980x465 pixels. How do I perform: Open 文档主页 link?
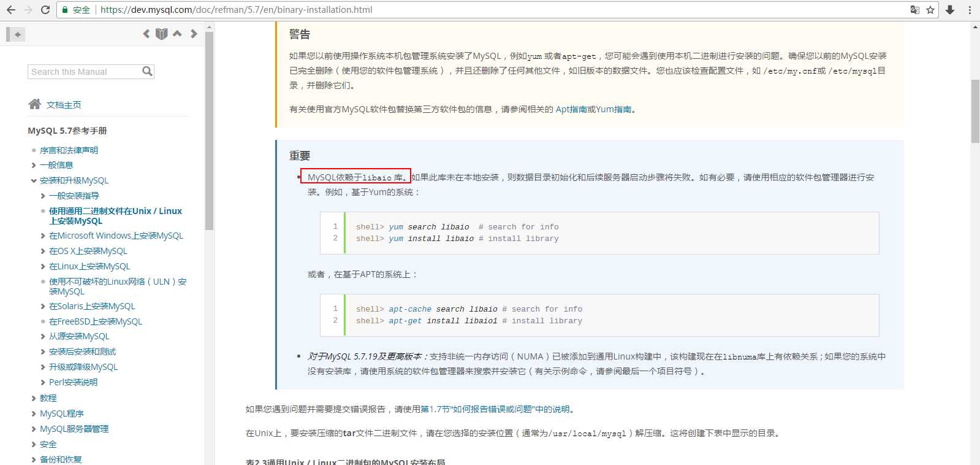(x=64, y=105)
